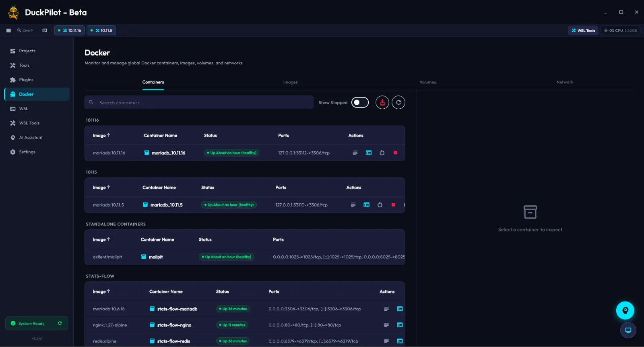Select the stats-flow-mariadb container name
This screenshot has width=644, height=347.
coord(178,309)
